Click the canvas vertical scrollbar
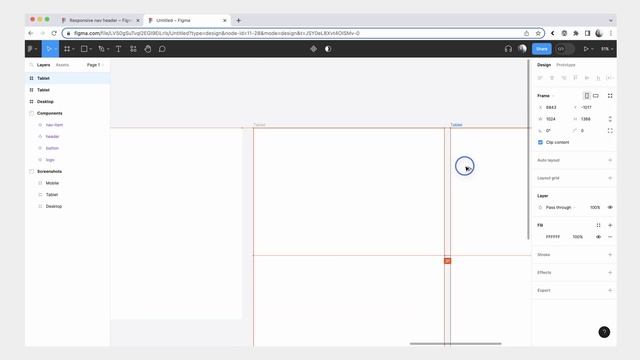 coord(529,150)
